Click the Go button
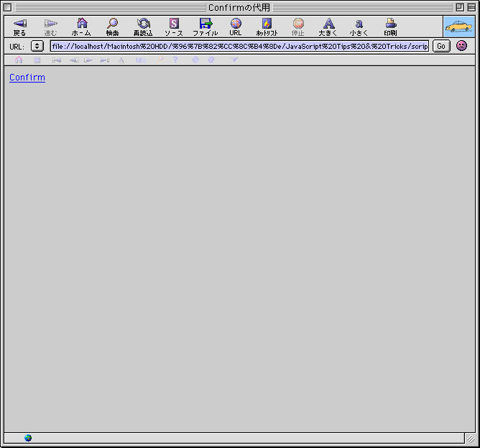 (x=441, y=46)
